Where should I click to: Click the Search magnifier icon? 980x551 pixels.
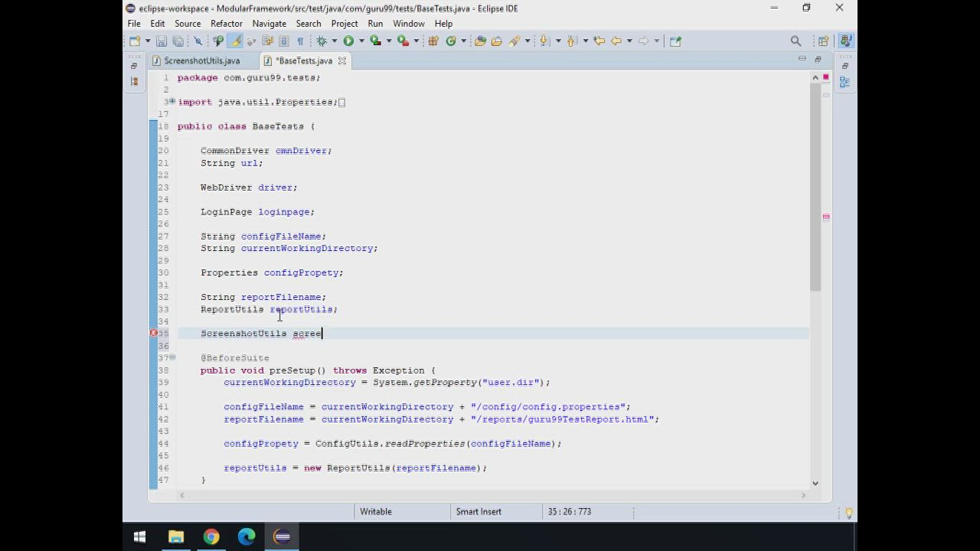795,41
